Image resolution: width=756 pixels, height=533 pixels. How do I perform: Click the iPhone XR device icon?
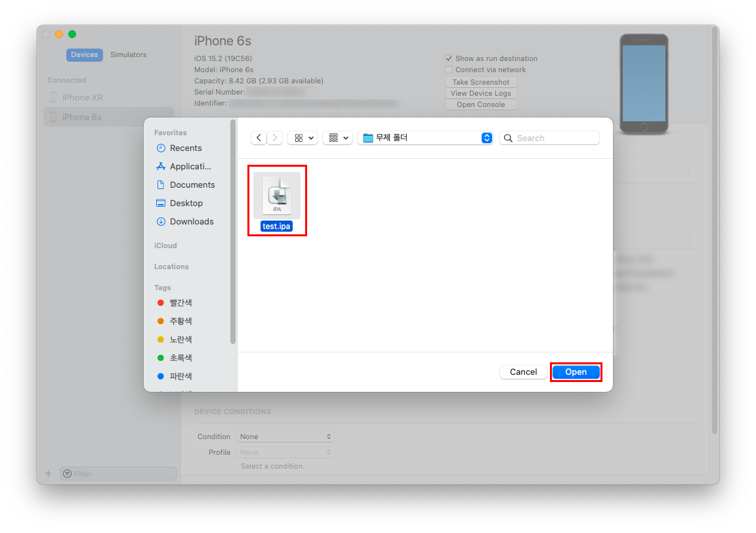[x=53, y=97]
